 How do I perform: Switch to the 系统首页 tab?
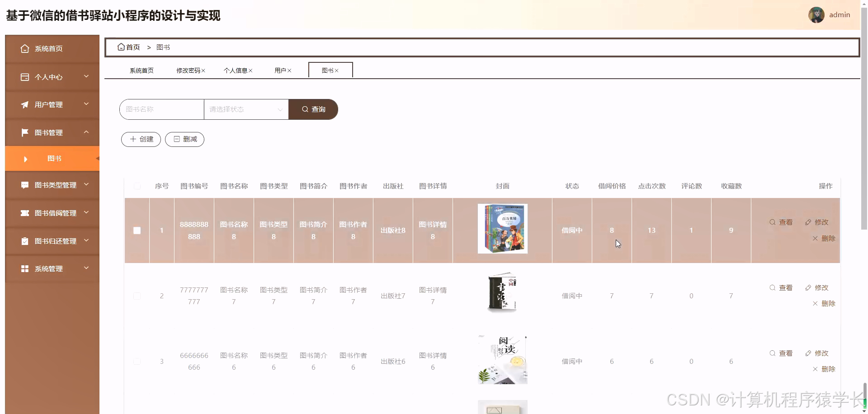[142, 71]
